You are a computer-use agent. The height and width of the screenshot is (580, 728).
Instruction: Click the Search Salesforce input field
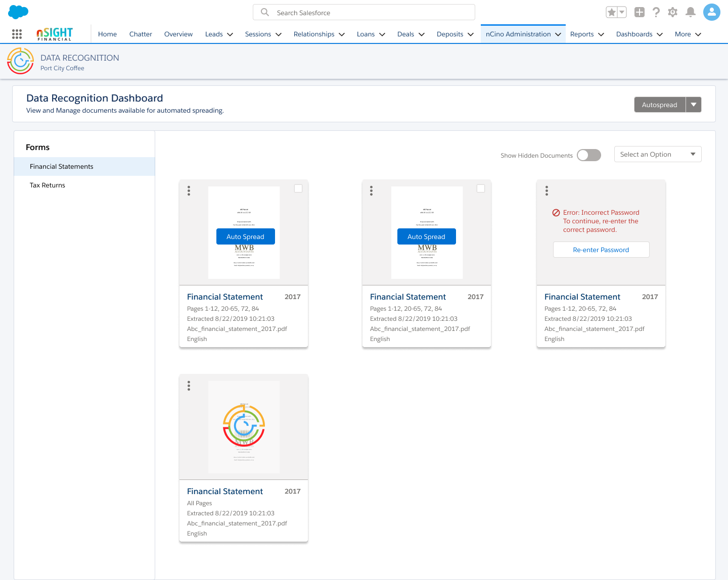click(364, 12)
